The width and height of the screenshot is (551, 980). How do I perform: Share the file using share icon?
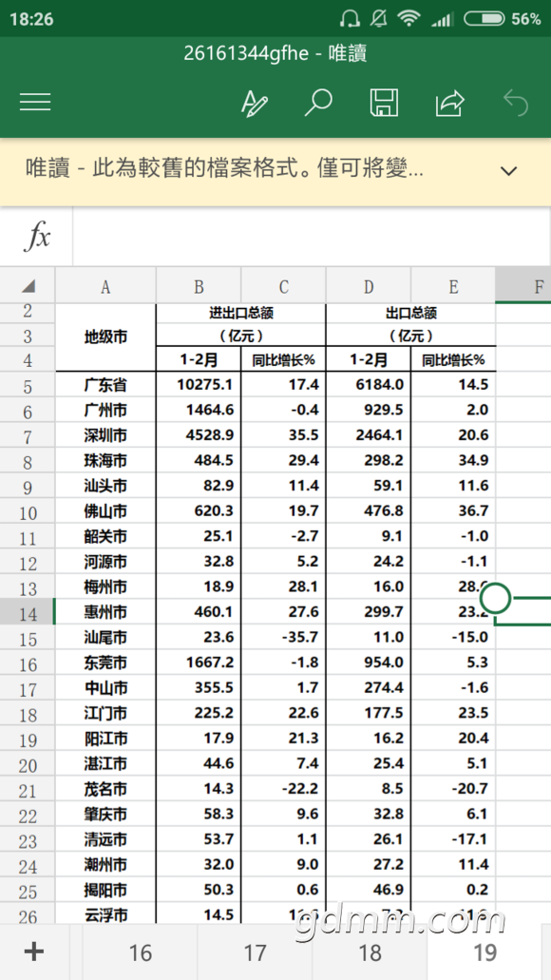pos(449,103)
